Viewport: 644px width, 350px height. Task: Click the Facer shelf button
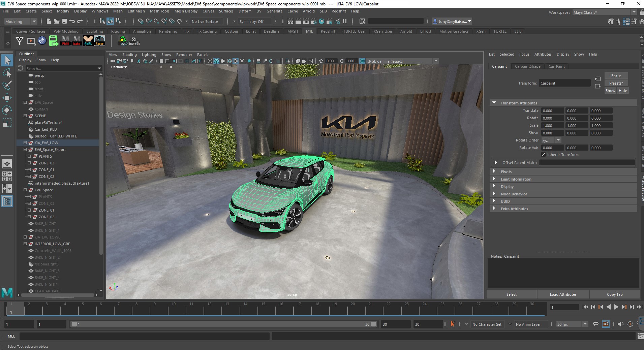100,41
